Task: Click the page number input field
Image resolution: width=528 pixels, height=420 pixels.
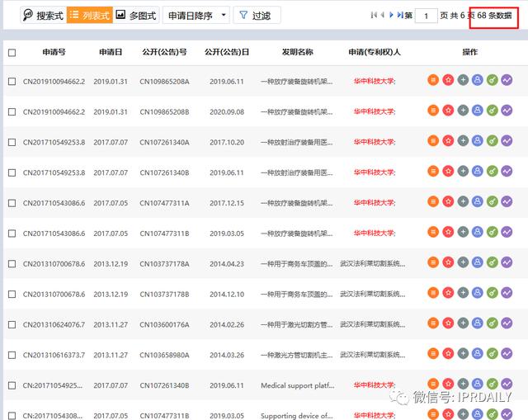Action: (427, 16)
